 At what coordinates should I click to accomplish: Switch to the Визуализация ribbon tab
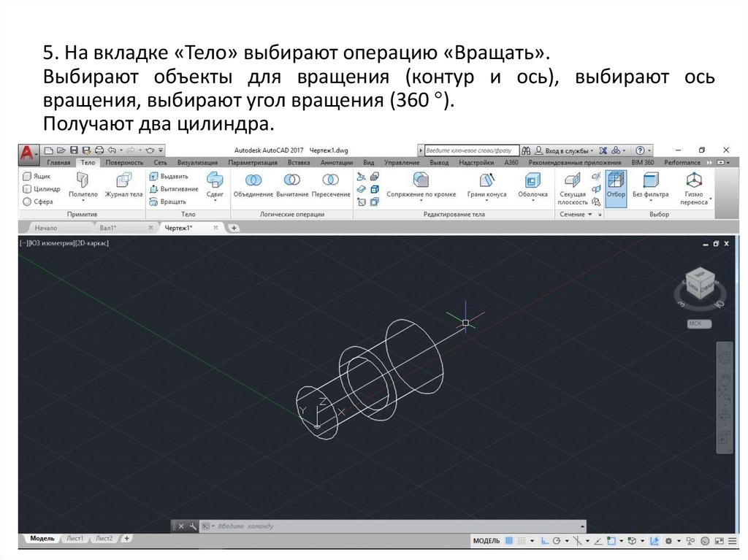(197, 163)
